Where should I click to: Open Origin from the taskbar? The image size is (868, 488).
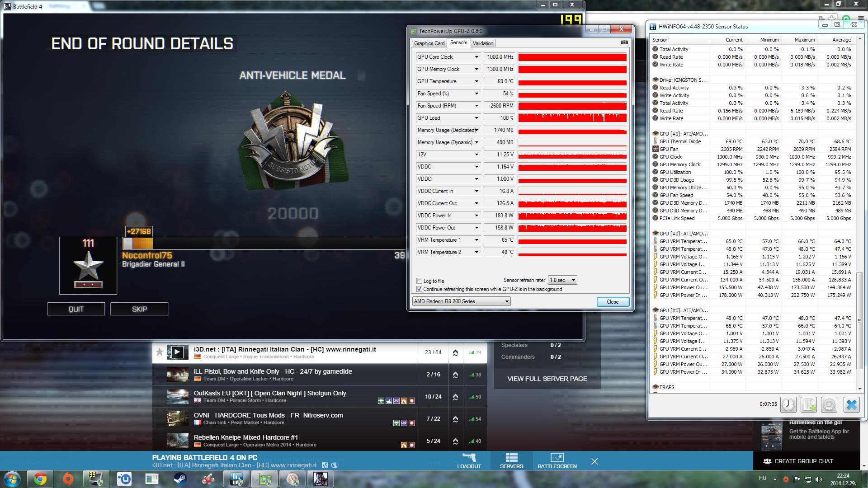[x=68, y=479]
